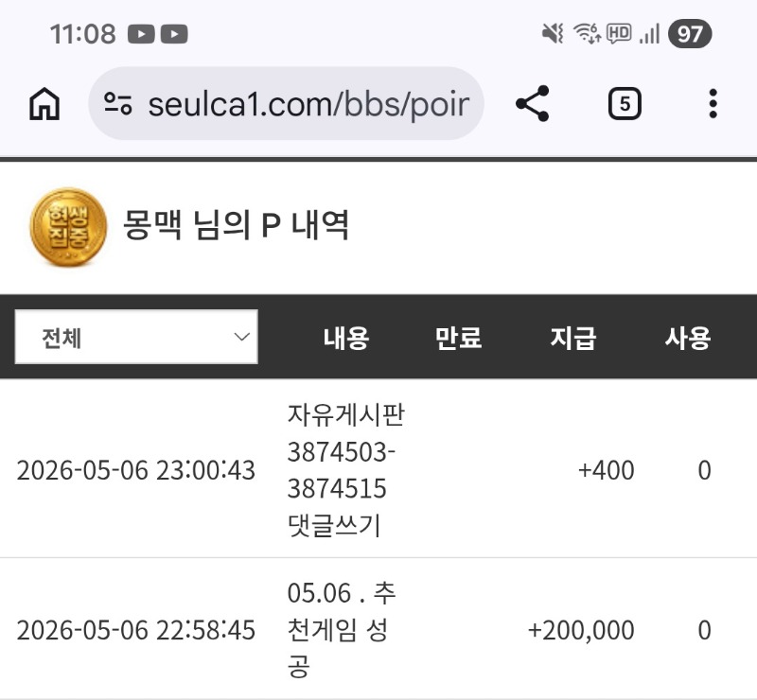Viewport: 757px width, 700px height.
Task: Tap the muted sound status icon
Action: click(x=553, y=34)
